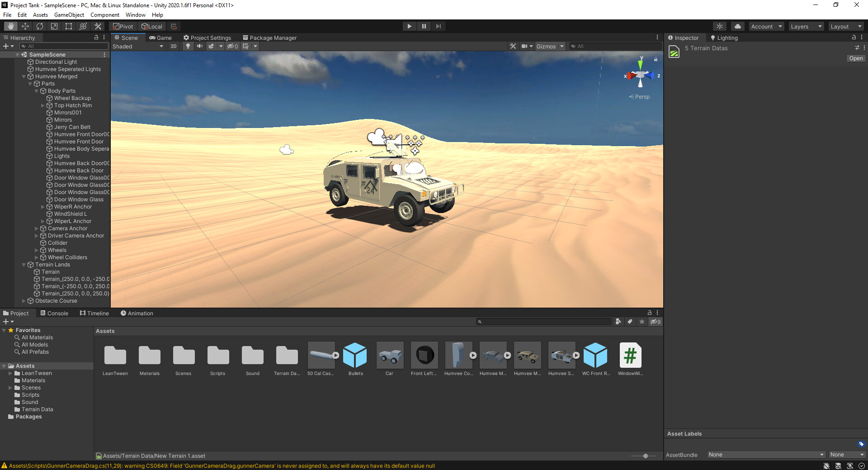Switch to the Game tab
Screen dimensions: 868x470
[x=160, y=38]
